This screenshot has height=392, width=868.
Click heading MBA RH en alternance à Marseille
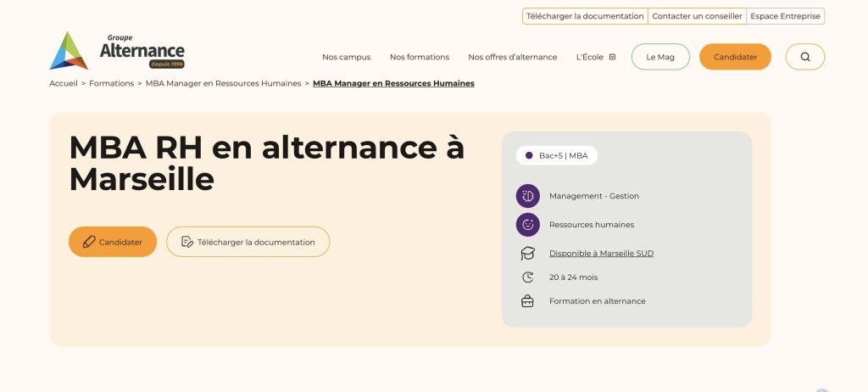click(267, 163)
